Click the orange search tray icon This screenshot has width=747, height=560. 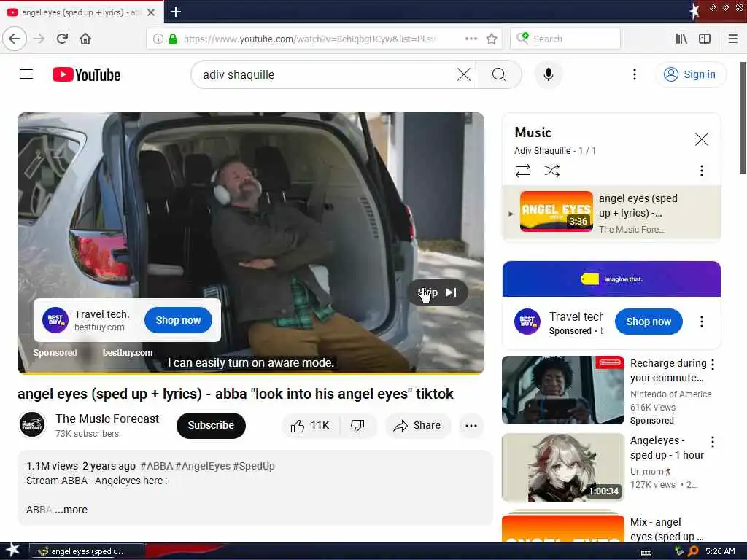(693, 551)
